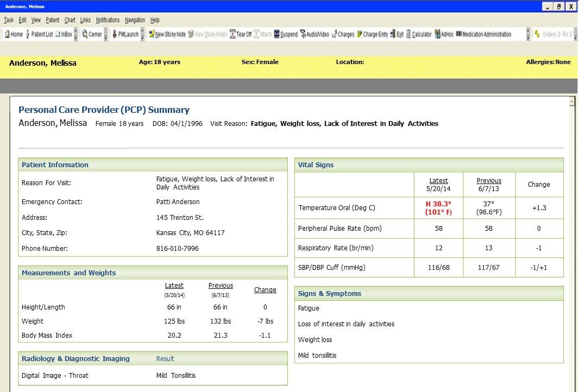Click the address 145 Trenton St.
This screenshot has height=392, width=579.
tap(180, 217)
